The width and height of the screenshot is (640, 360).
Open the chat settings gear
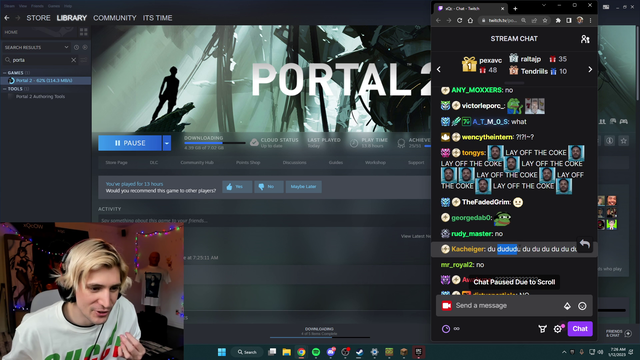(x=558, y=329)
